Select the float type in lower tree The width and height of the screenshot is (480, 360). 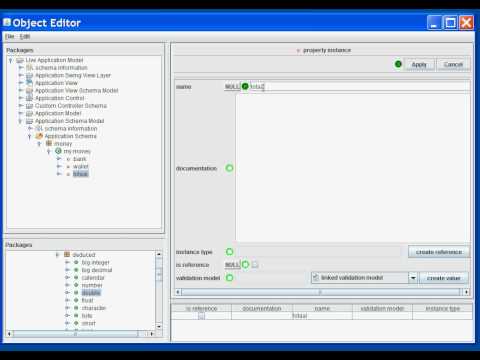[88, 300]
